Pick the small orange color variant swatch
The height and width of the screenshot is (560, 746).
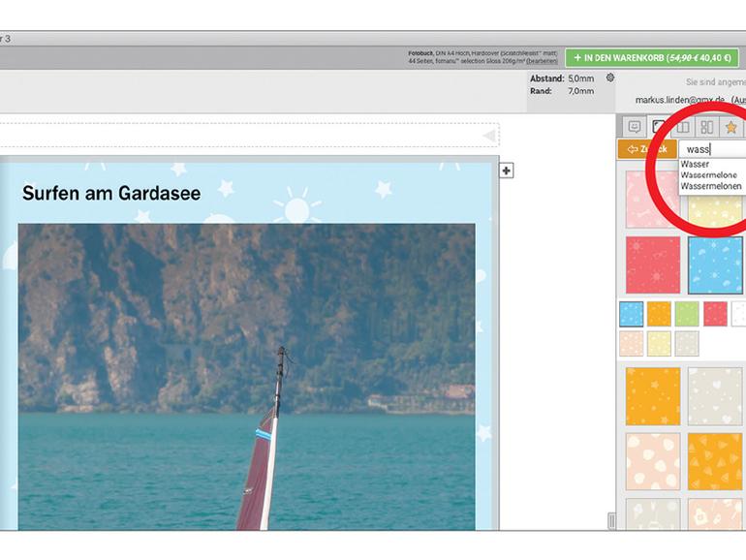click(x=659, y=314)
